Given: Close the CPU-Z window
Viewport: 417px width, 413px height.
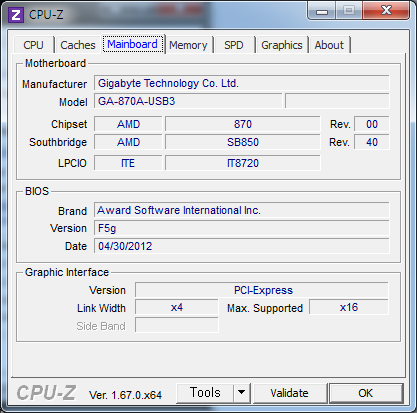Looking at the screenshot, I should coord(386,11).
